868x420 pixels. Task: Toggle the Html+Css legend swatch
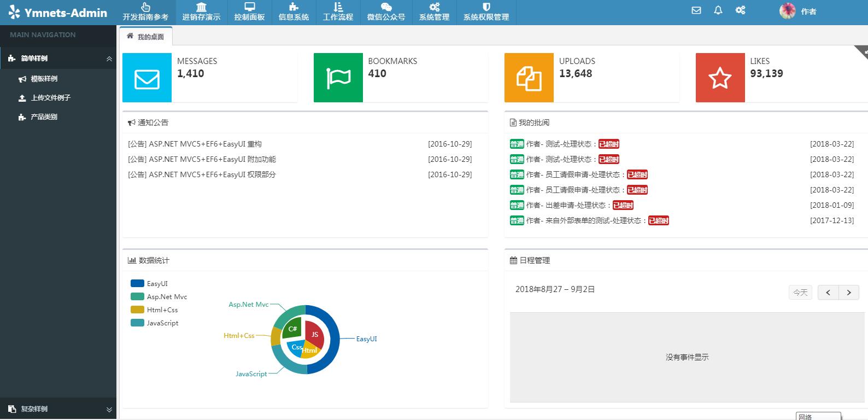click(x=137, y=310)
